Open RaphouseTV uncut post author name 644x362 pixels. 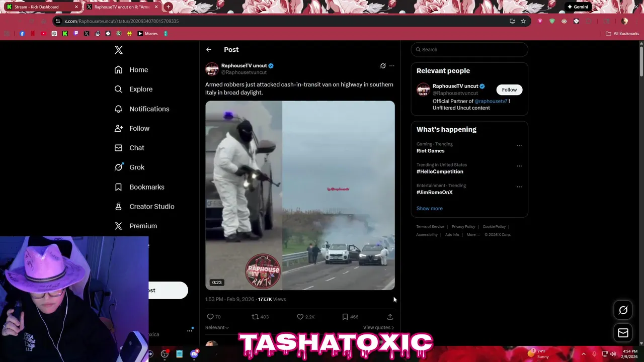[244, 66]
